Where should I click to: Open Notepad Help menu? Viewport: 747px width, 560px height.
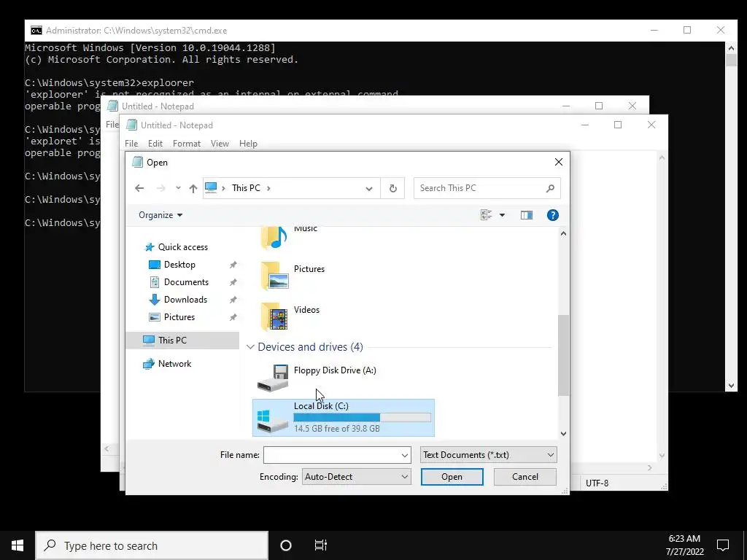(248, 144)
